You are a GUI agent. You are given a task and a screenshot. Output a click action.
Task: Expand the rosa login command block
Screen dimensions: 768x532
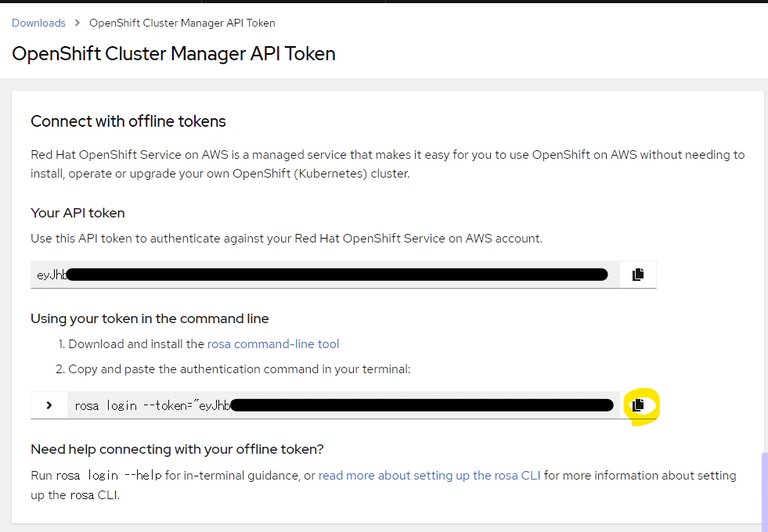pyautogui.click(x=49, y=405)
